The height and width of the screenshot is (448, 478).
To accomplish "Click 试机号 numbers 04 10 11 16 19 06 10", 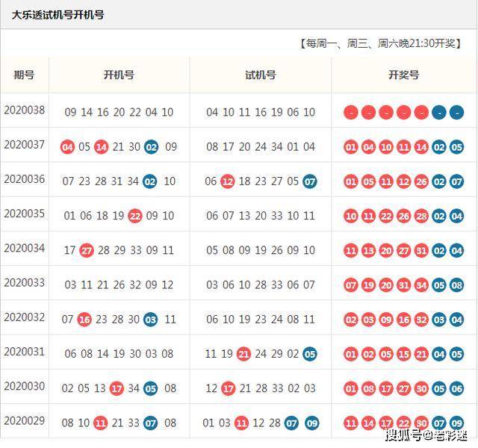I will pyautogui.click(x=261, y=113).
